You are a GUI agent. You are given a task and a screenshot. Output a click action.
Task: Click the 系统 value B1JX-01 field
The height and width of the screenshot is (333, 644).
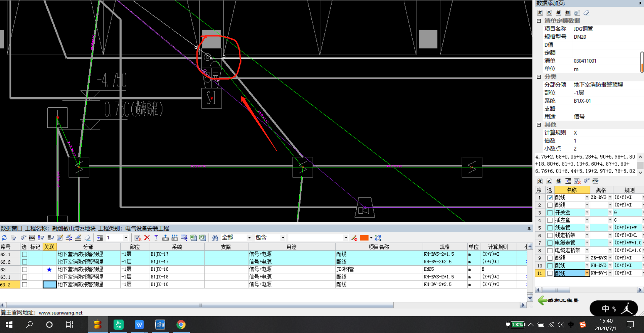click(608, 101)
